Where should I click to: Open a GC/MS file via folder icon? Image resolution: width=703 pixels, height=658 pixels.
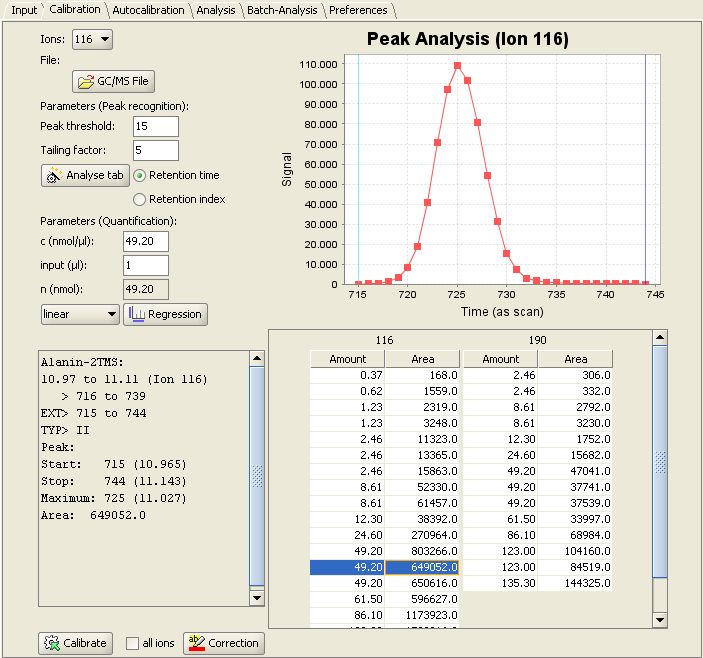[x=86, y=82]
